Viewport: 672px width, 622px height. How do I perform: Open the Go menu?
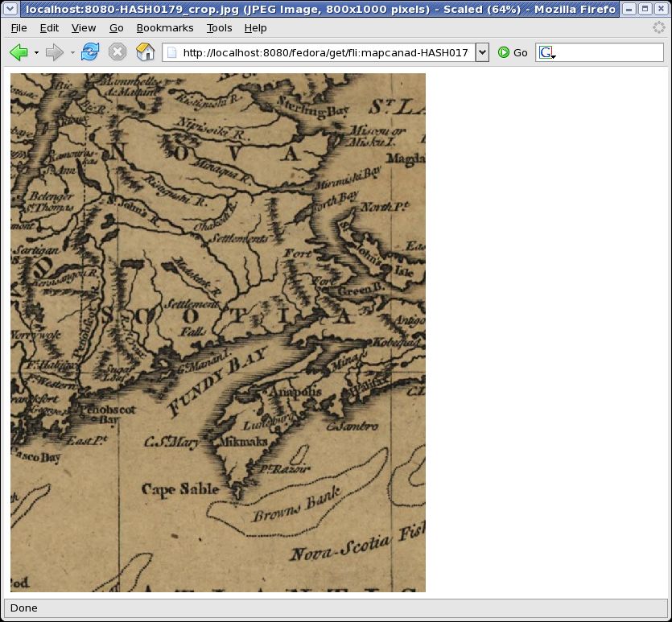[117, 28]
